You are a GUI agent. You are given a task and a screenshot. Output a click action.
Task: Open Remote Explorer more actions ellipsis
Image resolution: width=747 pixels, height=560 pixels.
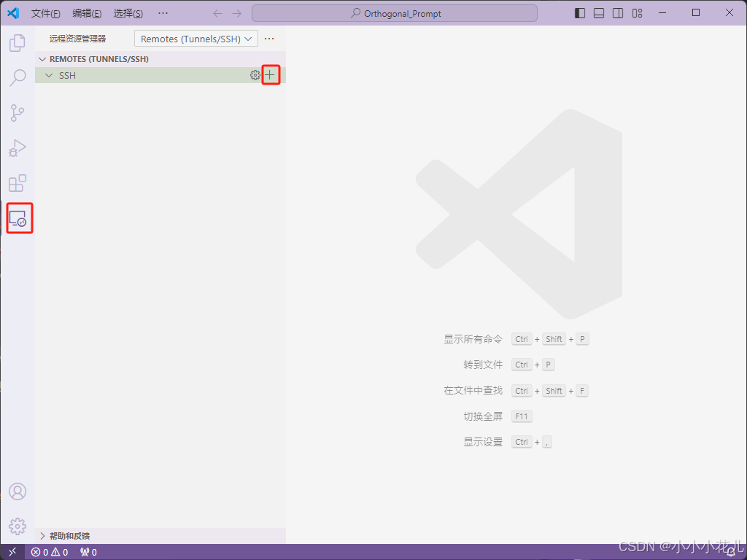[269, 39]
